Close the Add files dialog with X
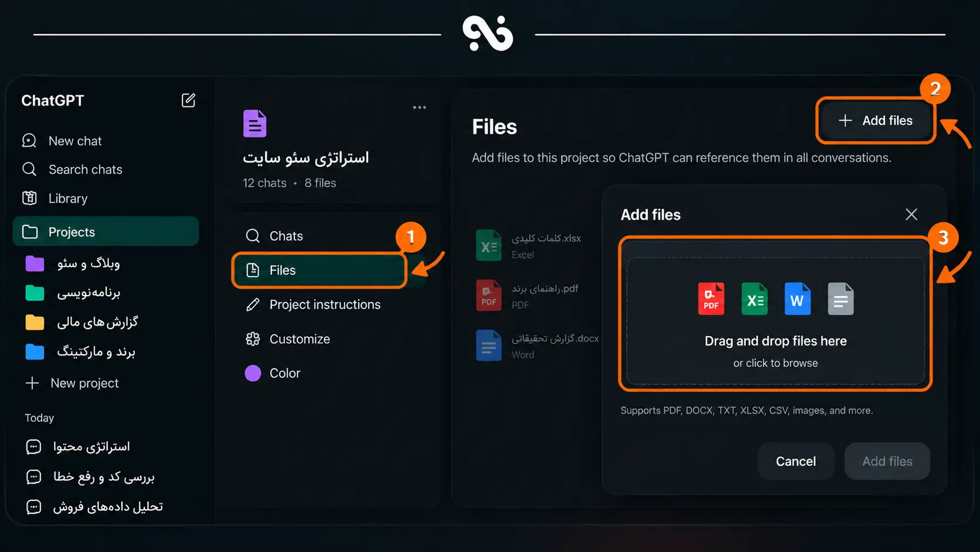 pos(911,214)
